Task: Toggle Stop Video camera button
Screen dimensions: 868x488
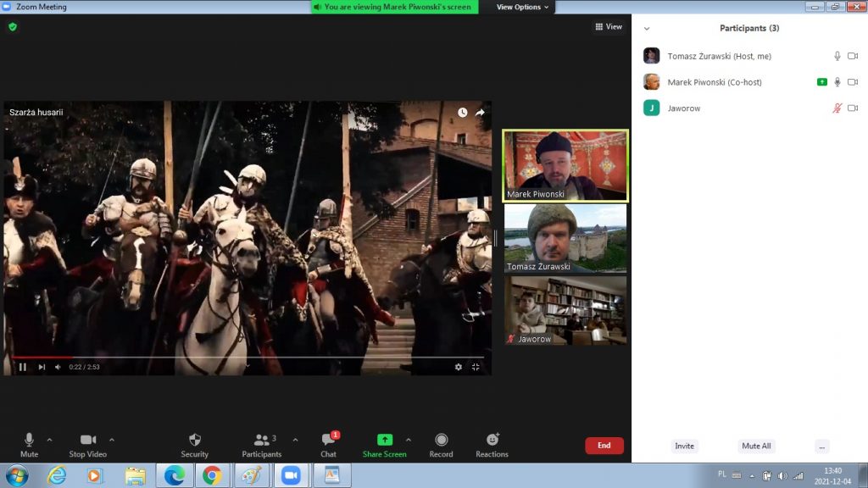Action: 87,444
